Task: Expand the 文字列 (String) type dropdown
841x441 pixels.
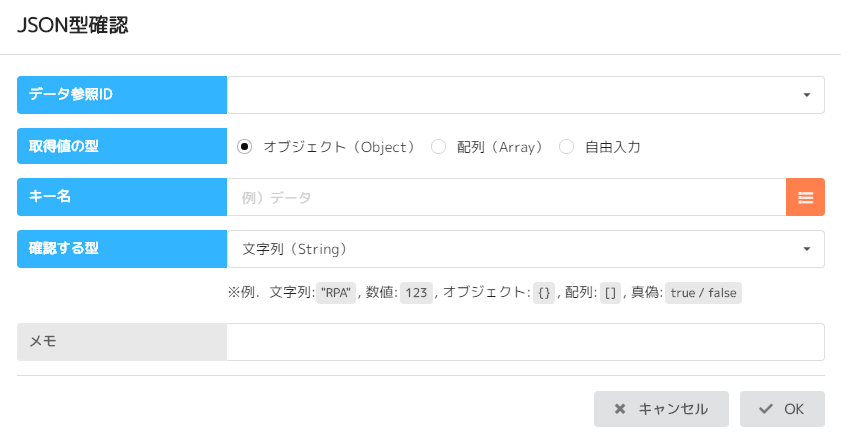Action: tap(526, 250)
